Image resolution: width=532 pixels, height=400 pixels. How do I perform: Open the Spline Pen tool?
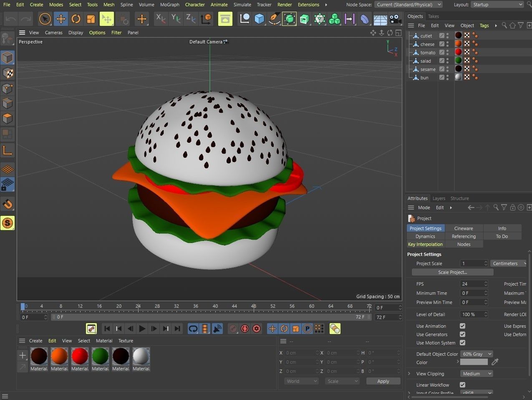tap(274, 19)
